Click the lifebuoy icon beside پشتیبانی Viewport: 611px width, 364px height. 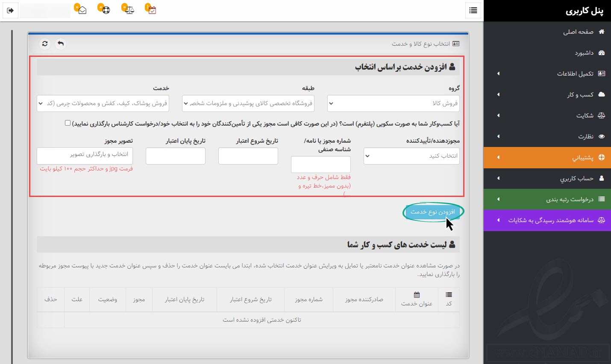point(602,157)
